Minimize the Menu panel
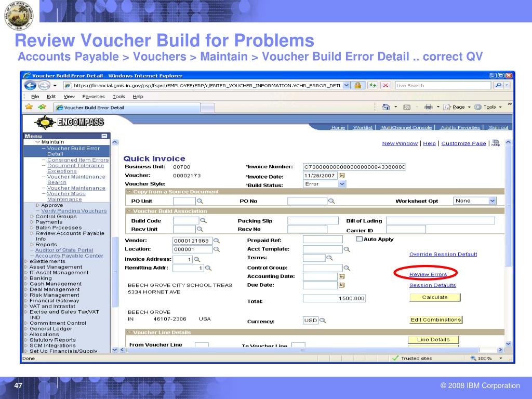Screen dimensions: 532x399 tap(104, 136)
